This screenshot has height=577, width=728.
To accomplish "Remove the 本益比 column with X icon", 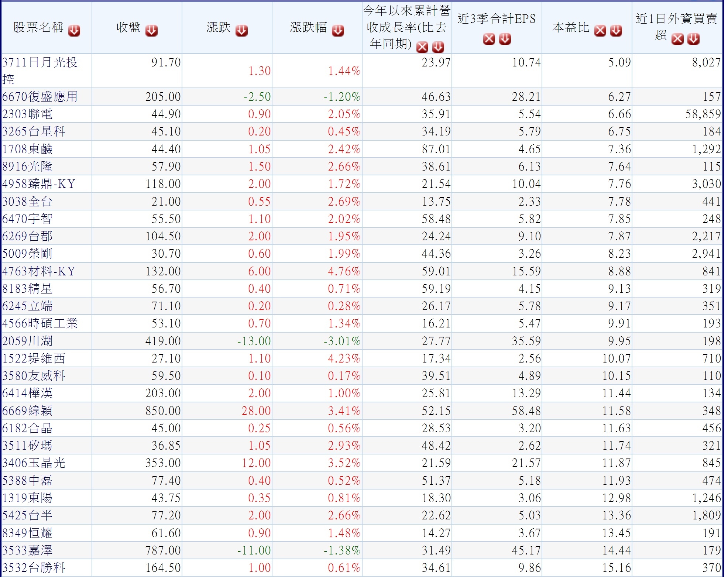I will (600, 31).
